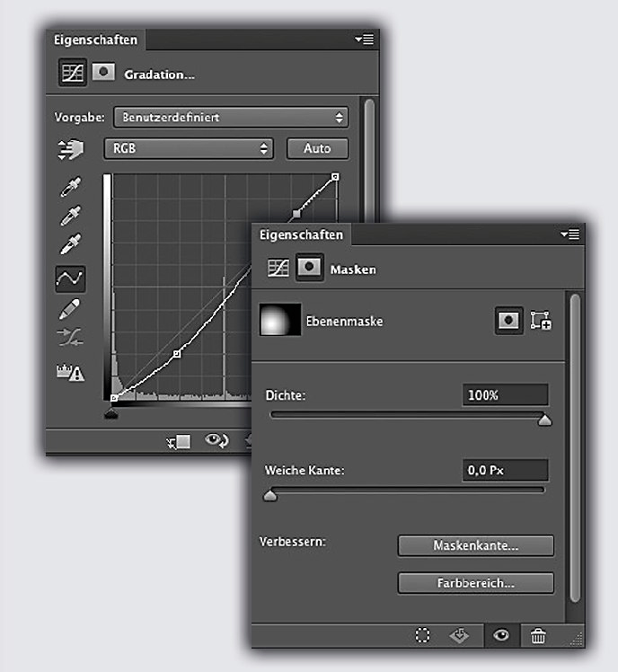Screen dimensions: 618x672
Task: Select the pixel mask button beside Ebenenmaske
Action: (x=508, y=320)
